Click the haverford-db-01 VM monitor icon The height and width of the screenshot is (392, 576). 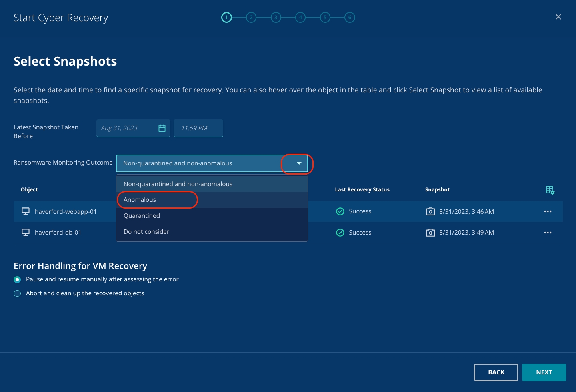pos(26,233)
